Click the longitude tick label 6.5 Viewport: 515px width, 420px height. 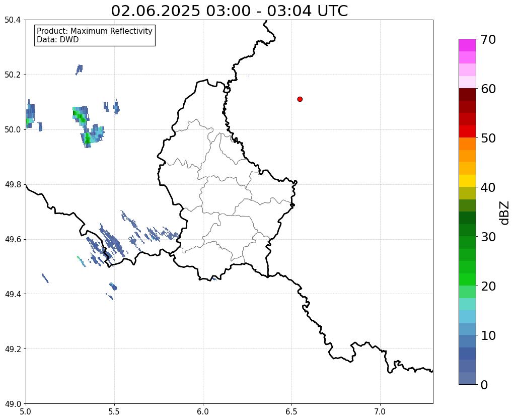click(291, 411)
